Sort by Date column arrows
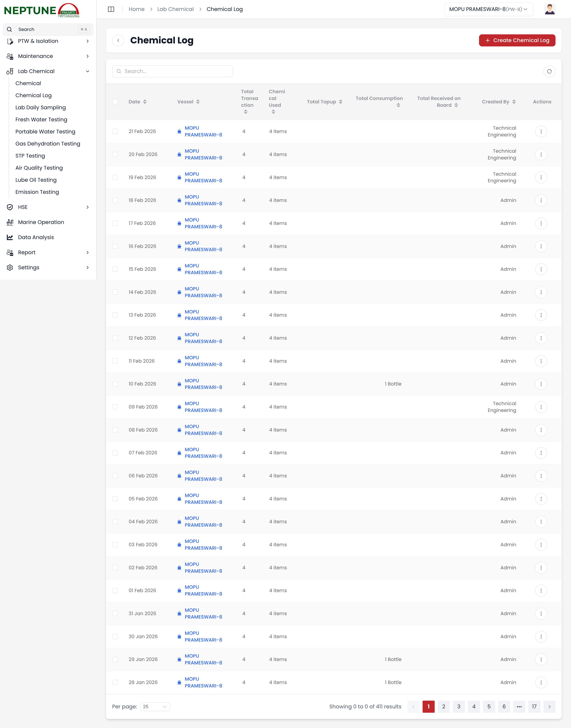Viewport: 571px width, 728px height. pyautogui.click(x=145, y=102)
